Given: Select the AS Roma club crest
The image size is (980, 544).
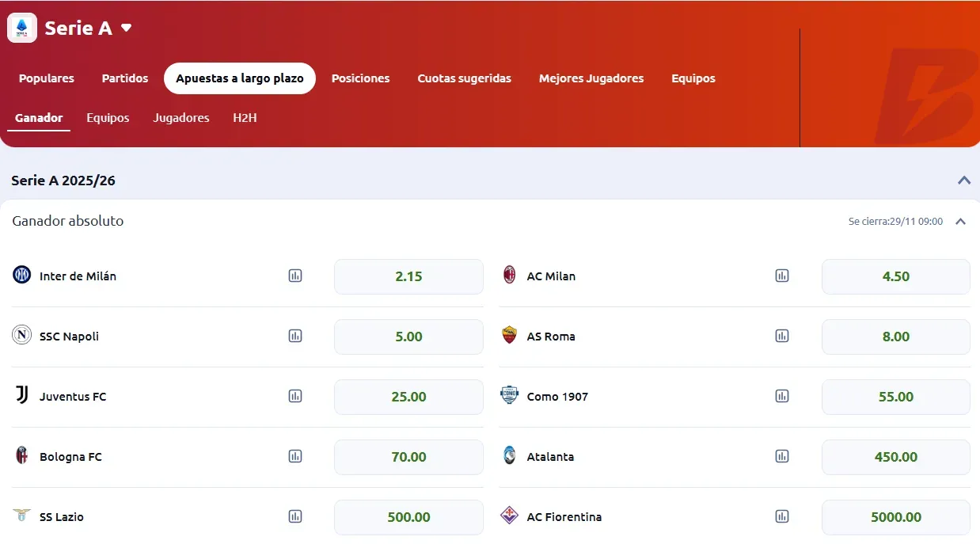Looking at the screenshot, I should pyautogui.click(x=508, y=336).
